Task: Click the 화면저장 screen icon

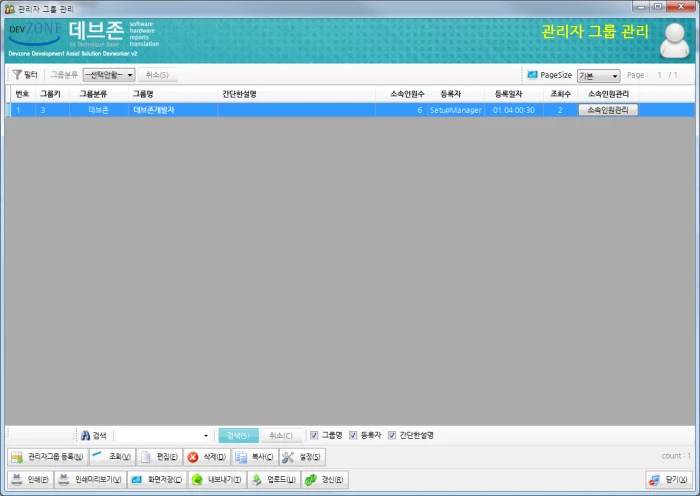Action: pyautogui.click(x=137, y=479)
